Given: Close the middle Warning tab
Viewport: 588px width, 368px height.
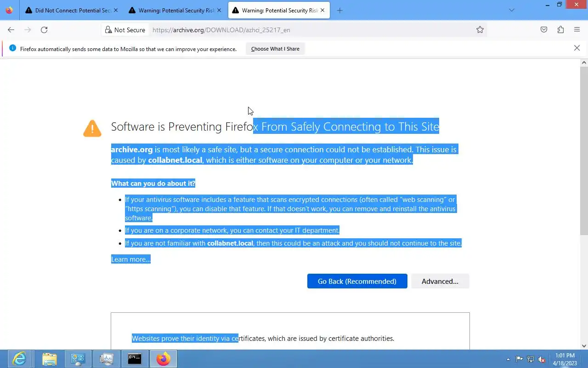Looking at the screenshot, I should click(x=219, y=10).
